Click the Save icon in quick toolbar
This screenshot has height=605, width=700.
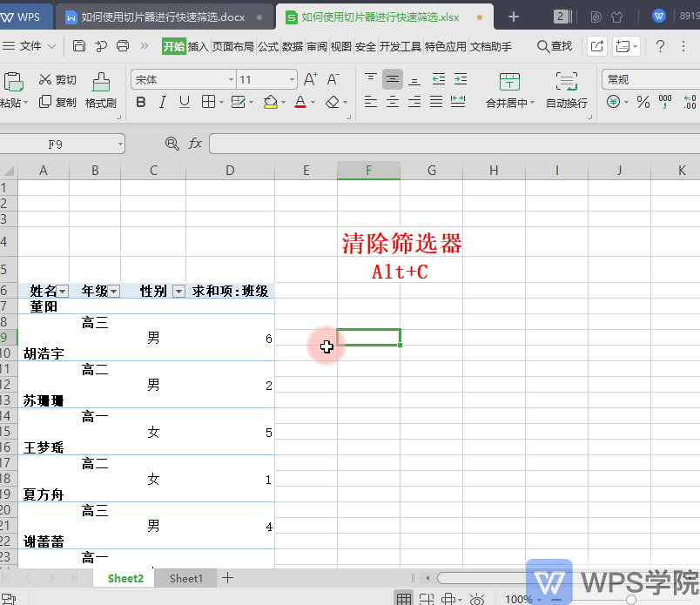[x=79, y=45]
